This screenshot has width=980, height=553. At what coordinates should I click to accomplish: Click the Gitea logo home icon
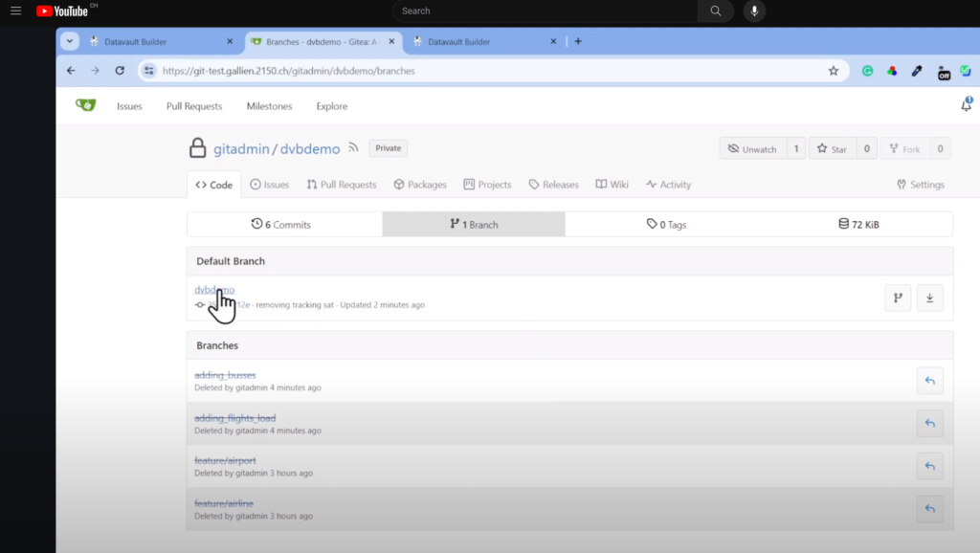point(85,105)
